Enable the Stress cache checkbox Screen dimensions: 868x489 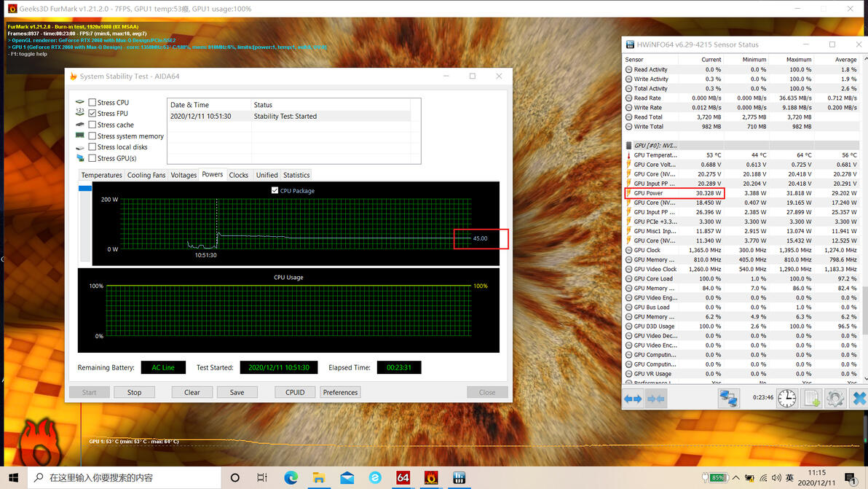pos(92,125)
